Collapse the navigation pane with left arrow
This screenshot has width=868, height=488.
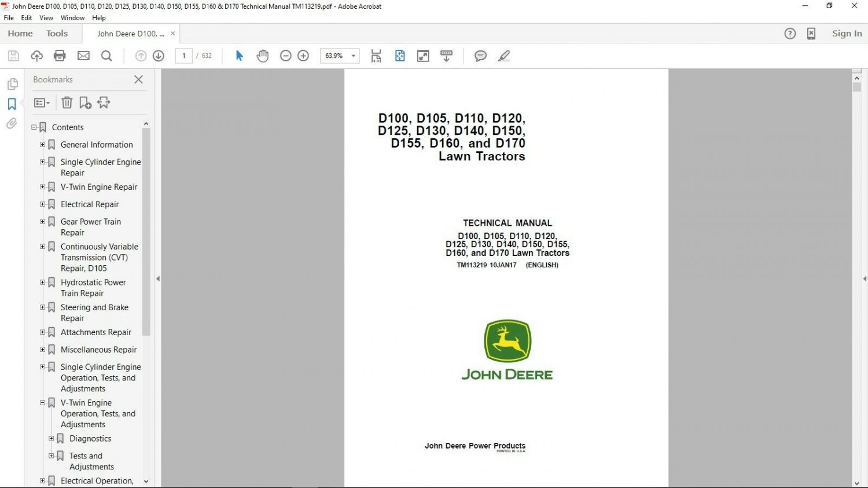click(x=158, y=278)
